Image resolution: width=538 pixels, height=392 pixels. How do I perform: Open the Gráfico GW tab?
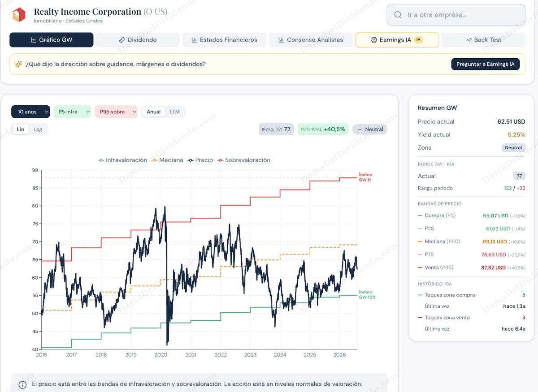52,40
